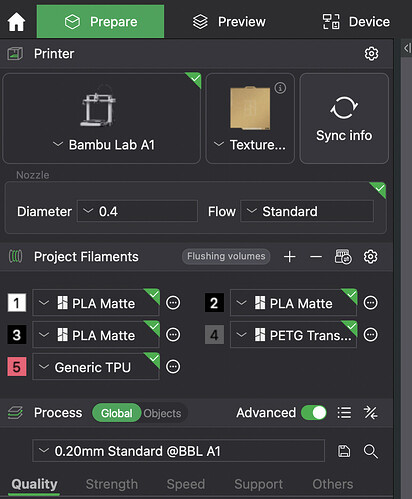Open filament 2 PLA Matte dropdown
This screenshot has height=499, width=412.
pos(293,303)
